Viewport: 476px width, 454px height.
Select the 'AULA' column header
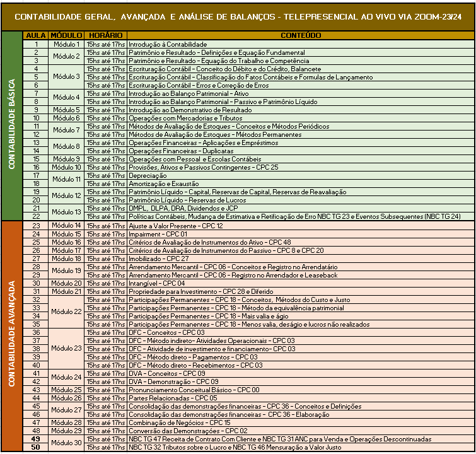pos(35,35)
